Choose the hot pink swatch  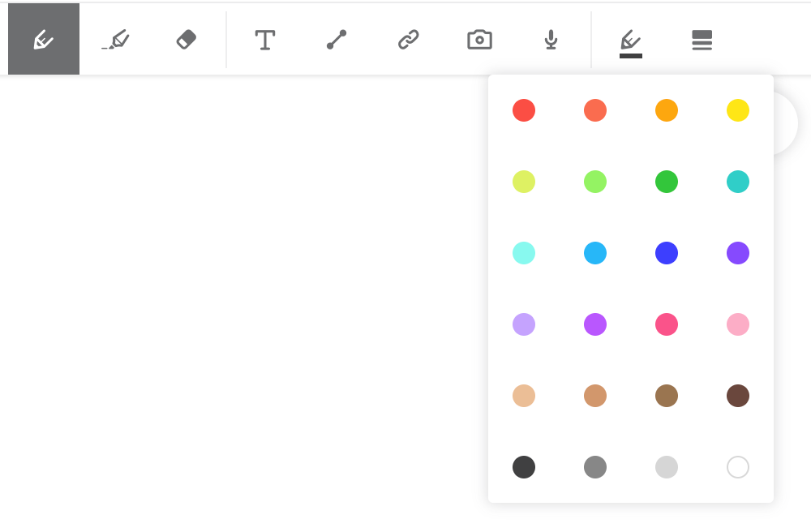[x=667, y=324]
